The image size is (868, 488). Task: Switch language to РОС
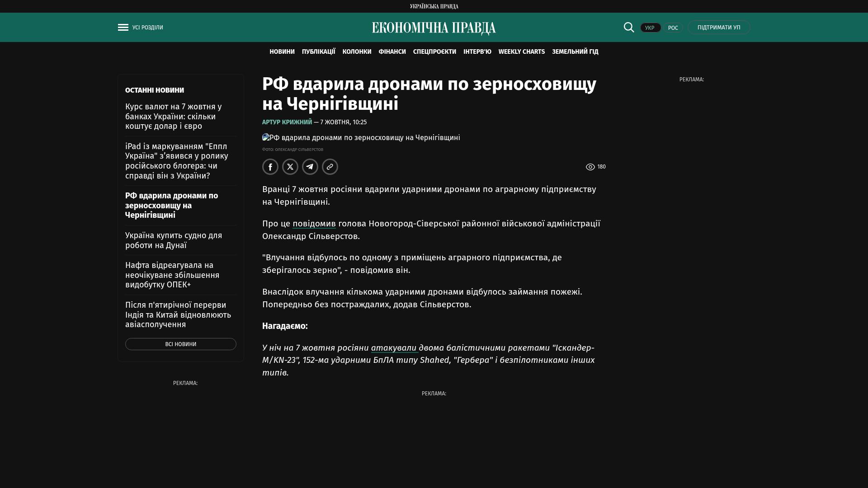673,28
